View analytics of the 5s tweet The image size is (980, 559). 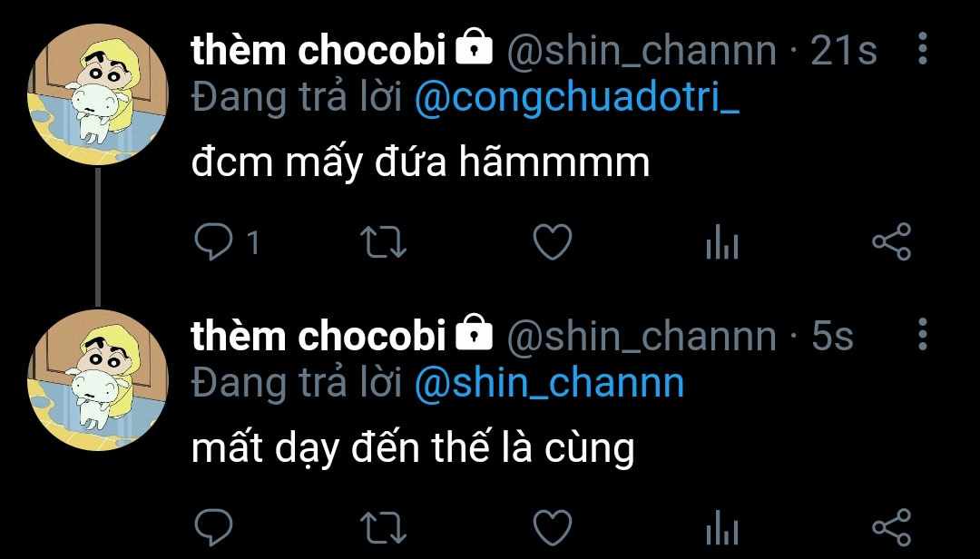[x=722, y=528]
